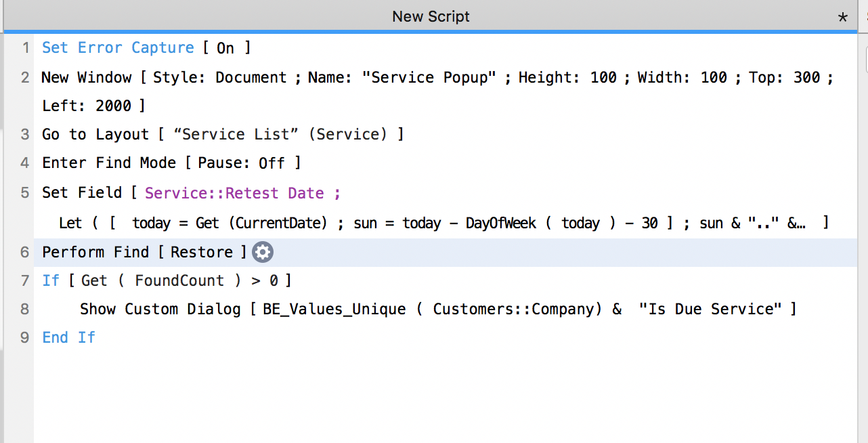The width and height of the screenshot is (868, 443).
Task: Toggle the On value of Error Capture
Action: (x=225, y=48)
